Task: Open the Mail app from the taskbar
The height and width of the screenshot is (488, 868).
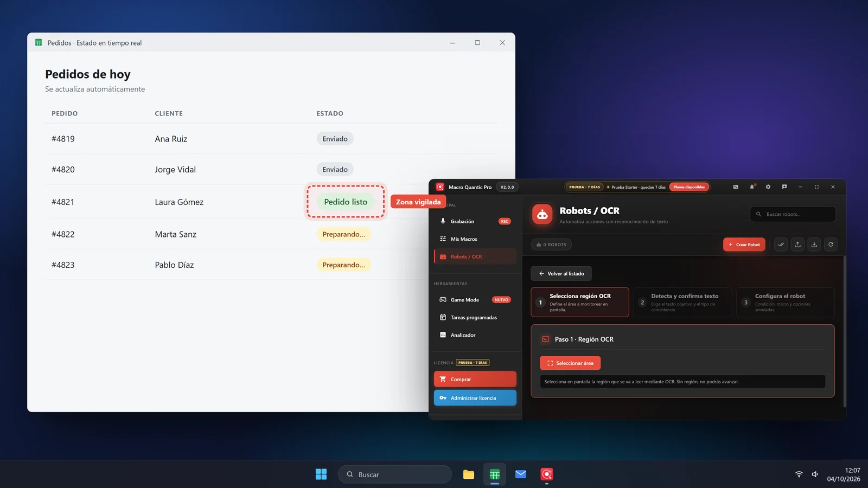Action: coord(521,474)
